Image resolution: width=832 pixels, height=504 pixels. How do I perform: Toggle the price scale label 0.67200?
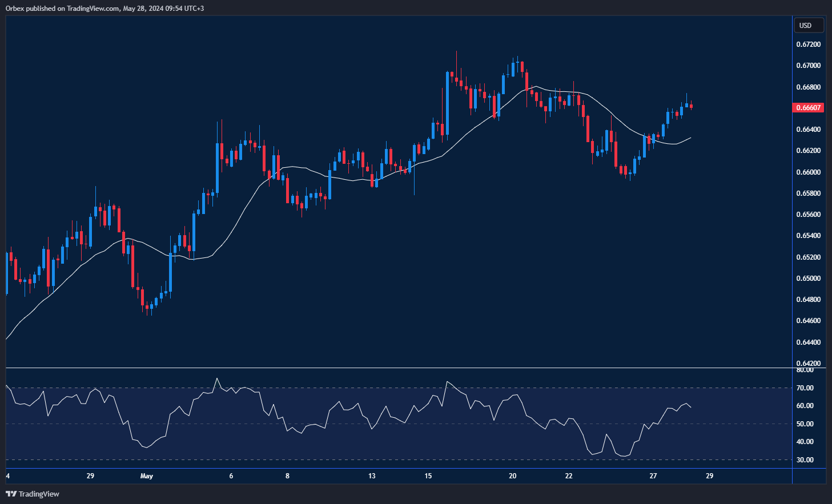point(809,43)
